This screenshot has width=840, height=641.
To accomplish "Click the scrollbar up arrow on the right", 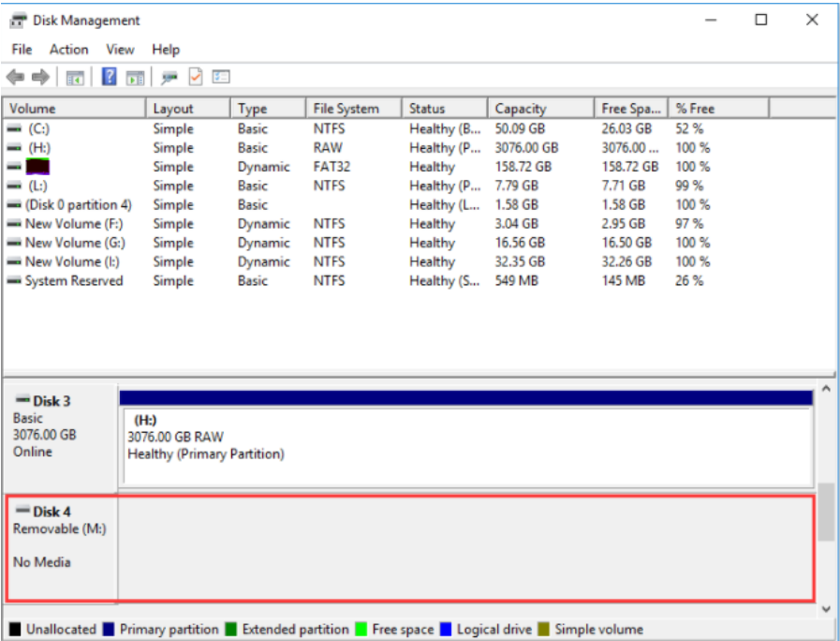I will 824,388.
